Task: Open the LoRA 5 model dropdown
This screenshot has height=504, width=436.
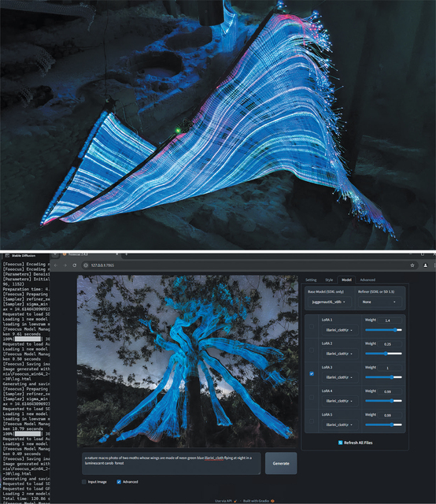Action: [340, 424]
